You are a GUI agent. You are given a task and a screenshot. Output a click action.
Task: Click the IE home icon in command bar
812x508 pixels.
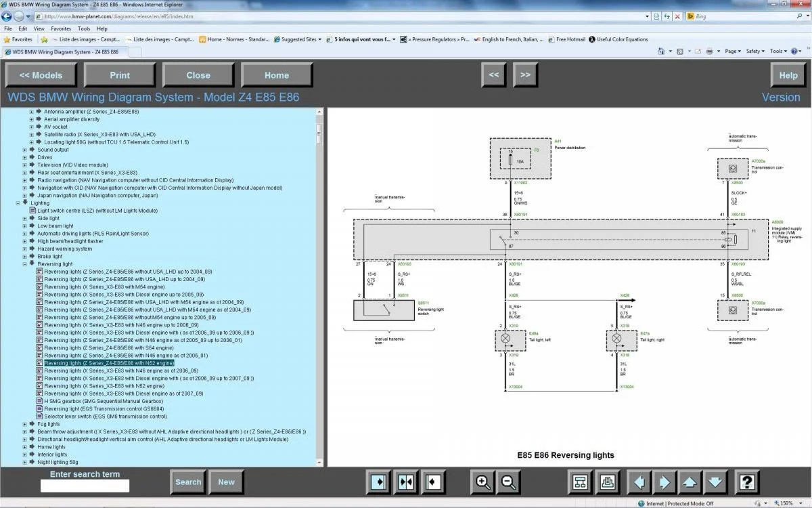[662, 51]
